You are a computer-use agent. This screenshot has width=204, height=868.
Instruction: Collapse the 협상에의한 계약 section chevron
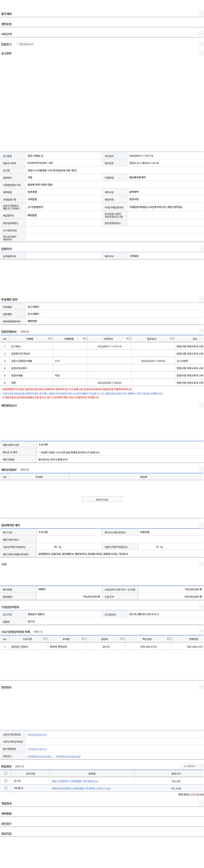(x=201, y=525)
